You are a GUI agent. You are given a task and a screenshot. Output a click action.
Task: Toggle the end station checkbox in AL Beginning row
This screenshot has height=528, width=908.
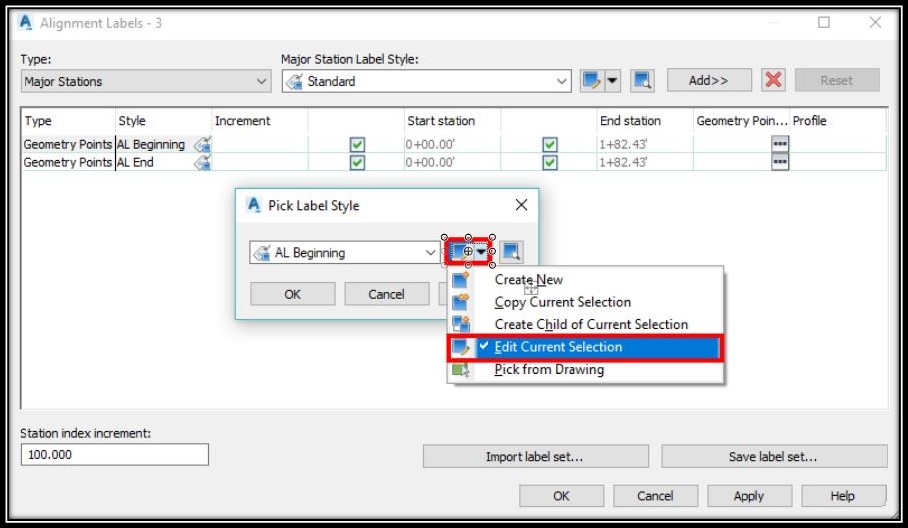click(550, 145)
